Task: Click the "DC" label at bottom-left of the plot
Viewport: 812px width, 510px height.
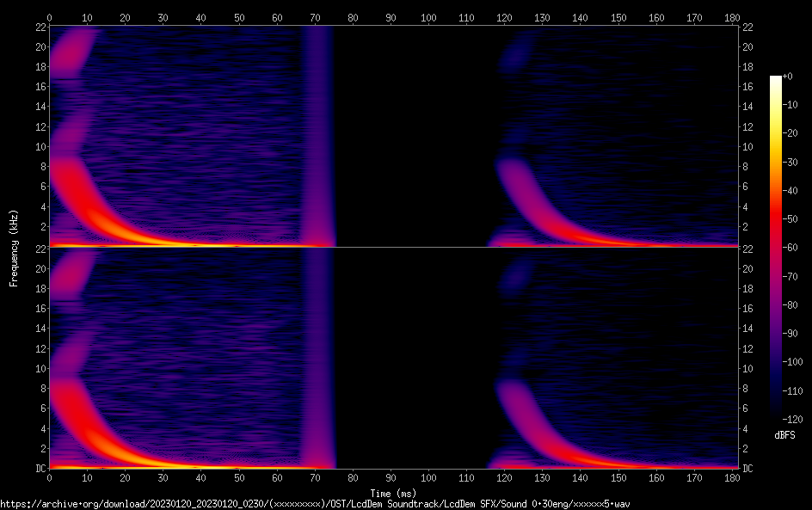Action: point(39,469)
